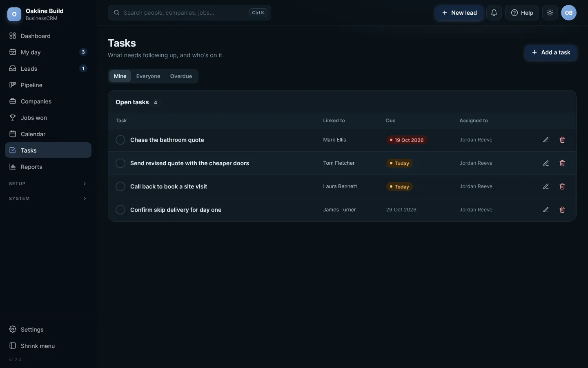Viewport: 588px width, 368px height.
Task: Open the Reports page
Action: pyautogui.click(x=48, y=167)
